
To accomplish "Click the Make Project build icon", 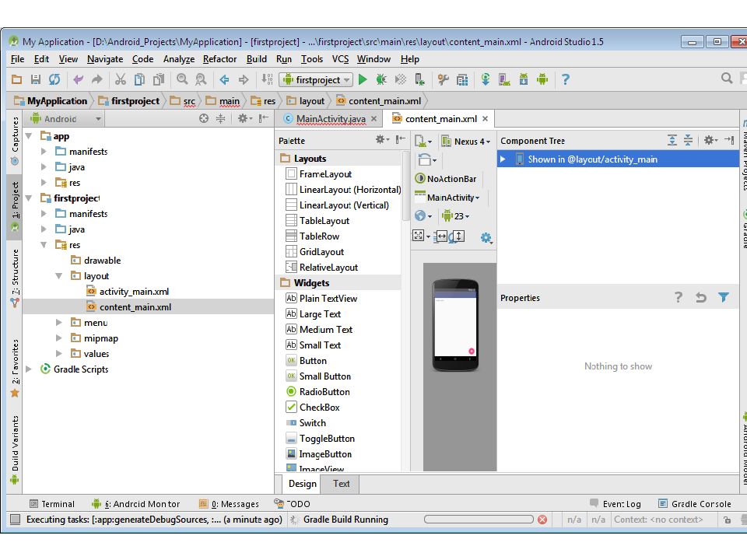I will point(267,79).
